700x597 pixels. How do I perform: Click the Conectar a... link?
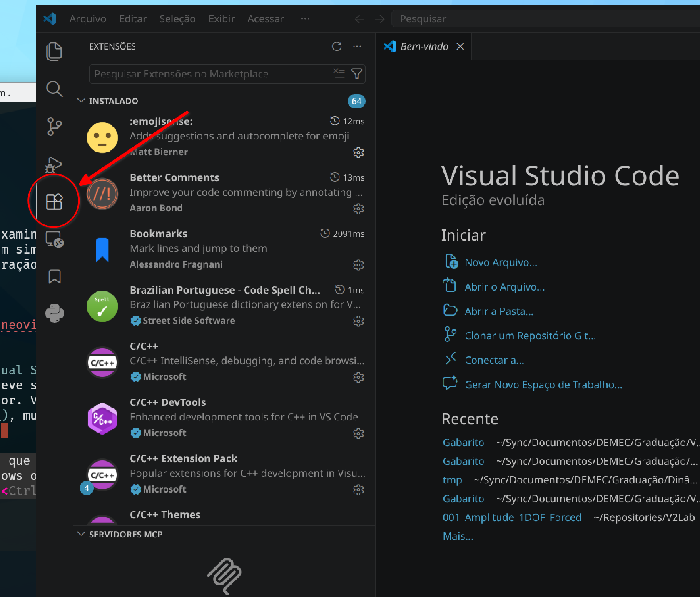pyautogui.click(x=494, y=361)
